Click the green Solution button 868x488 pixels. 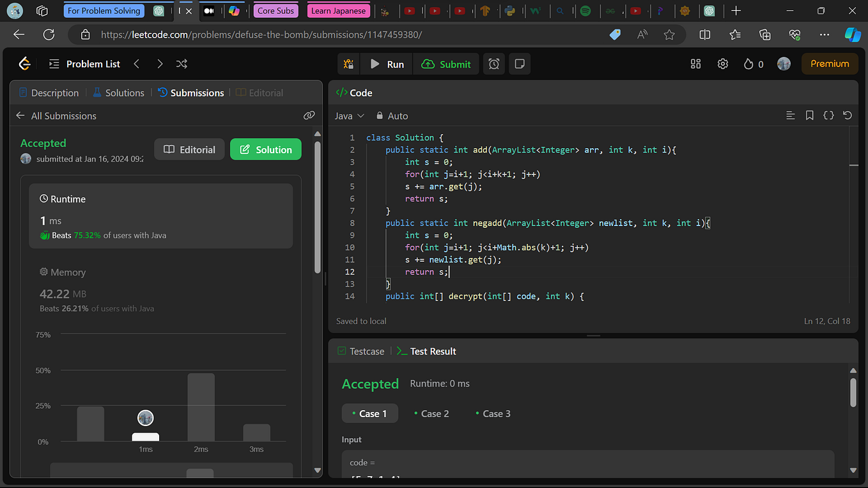265,149
